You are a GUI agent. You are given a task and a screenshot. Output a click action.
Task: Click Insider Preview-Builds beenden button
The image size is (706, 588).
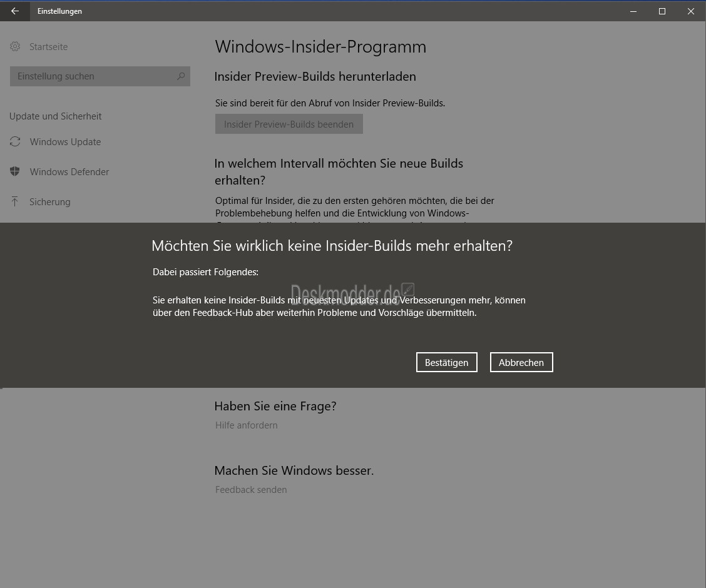point(289,124)
